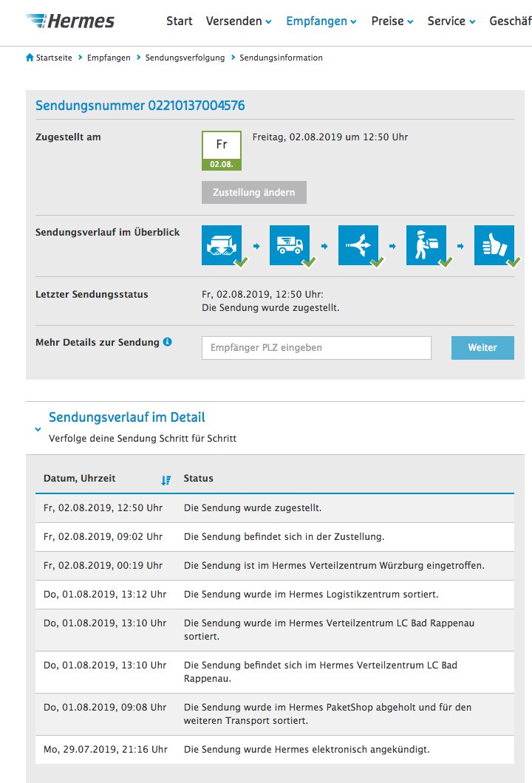Open the Empfangen dropdown menu
The width and height of the screenshot is (532, 783).
tap(321, 21)
